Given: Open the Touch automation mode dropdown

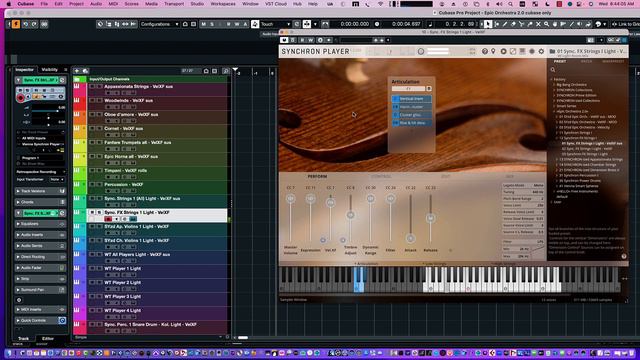Looking at the screenshot, I should click(276, 24).
